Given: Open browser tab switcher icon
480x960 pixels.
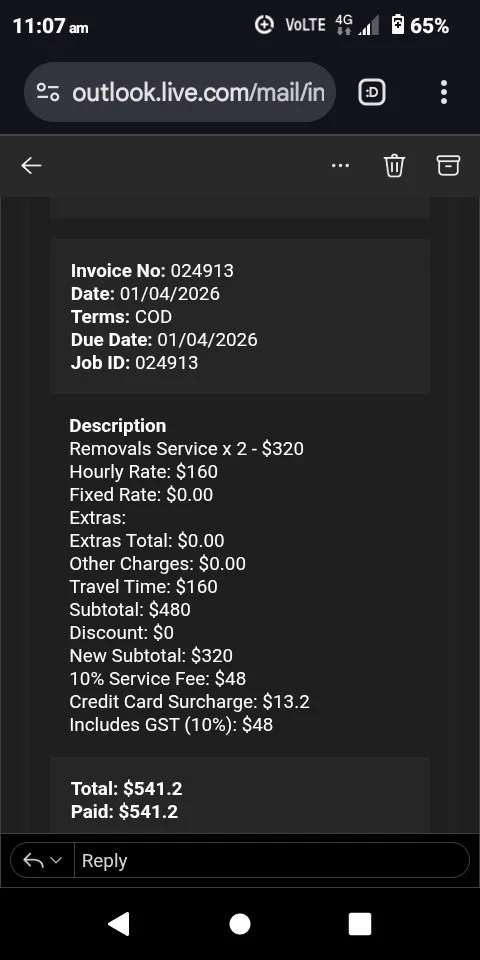Looking at the screenshot, I should pyautogui.click(x=372, y=92).
